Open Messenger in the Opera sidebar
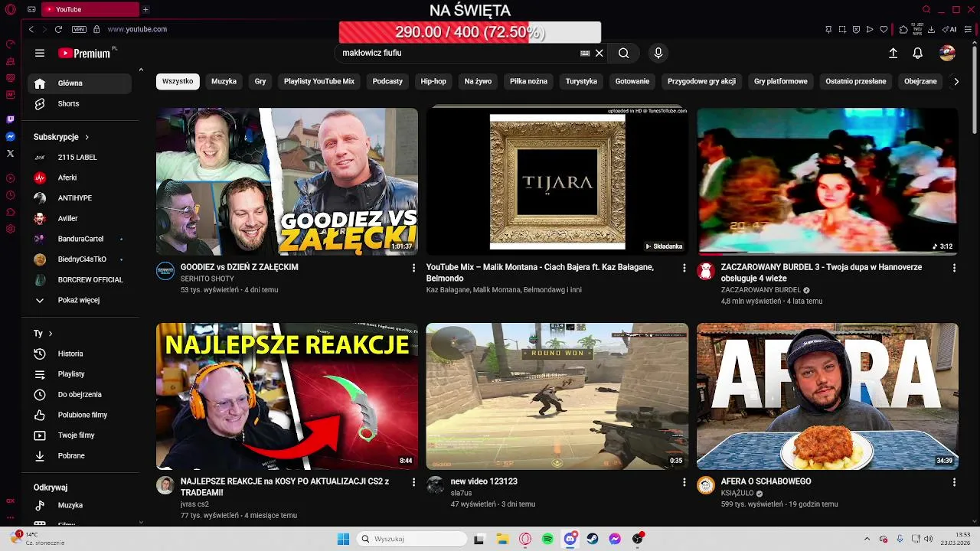 (10, 136)
